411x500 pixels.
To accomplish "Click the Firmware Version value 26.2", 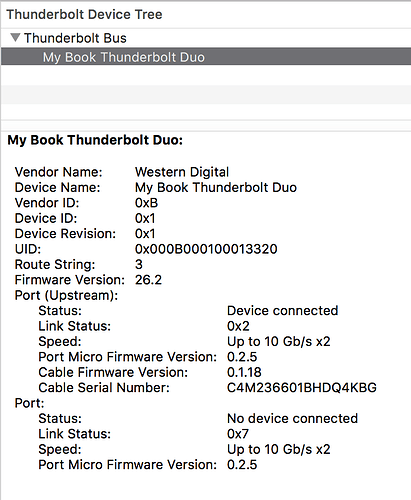I will point(148,280).
